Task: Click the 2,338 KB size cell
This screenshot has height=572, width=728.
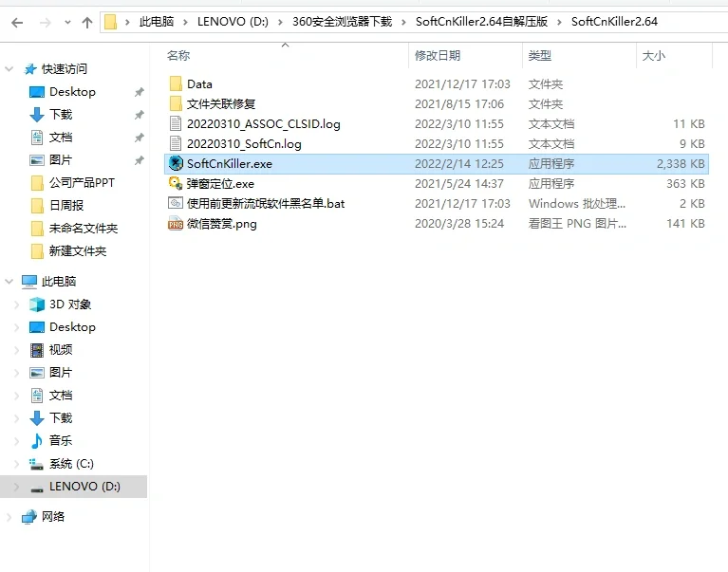Action: click(x=681, y=164)
